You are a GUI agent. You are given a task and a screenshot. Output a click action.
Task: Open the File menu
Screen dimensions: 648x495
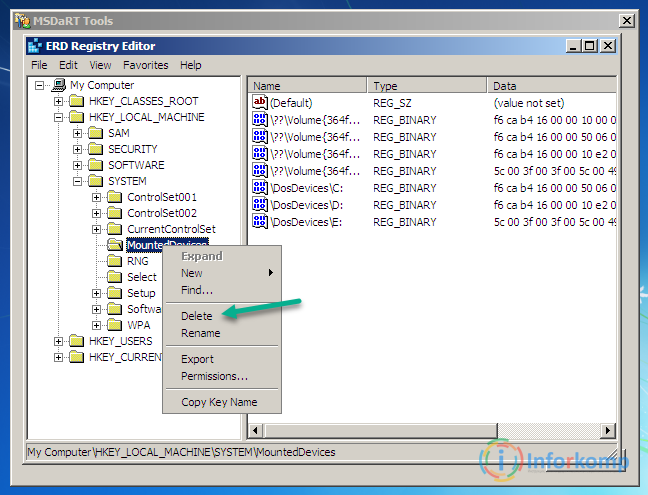39,65
